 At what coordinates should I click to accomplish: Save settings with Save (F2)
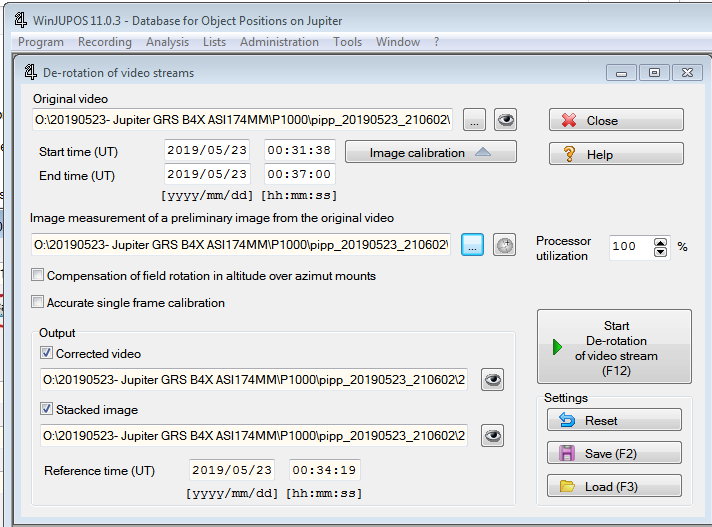[614, 453]
